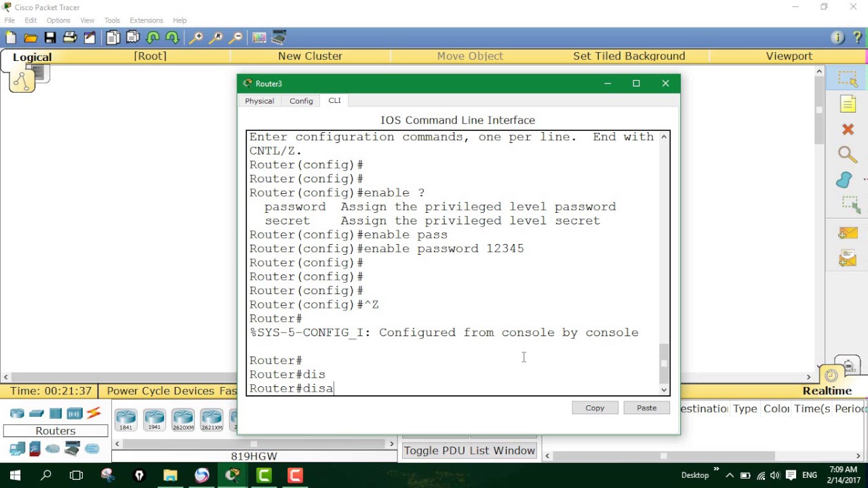This screenshot has height=488, width=868.
Task: Select the End Devices category icon
Action: (17, 449)
